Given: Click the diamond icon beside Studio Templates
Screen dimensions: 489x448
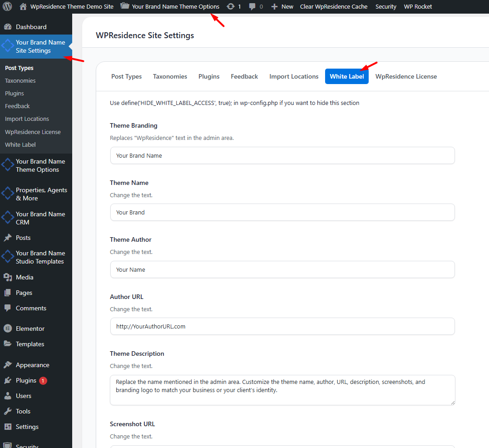Looking at the screenshot, I should 8,257.
